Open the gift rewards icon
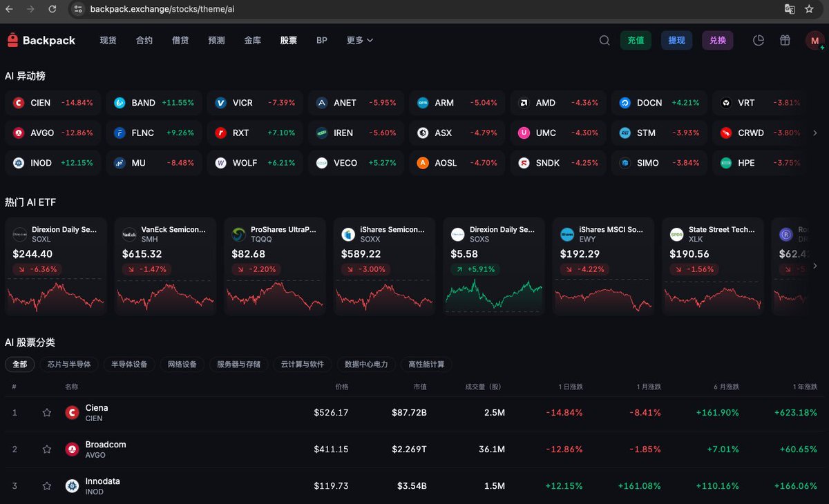 [x=785, y=41]
